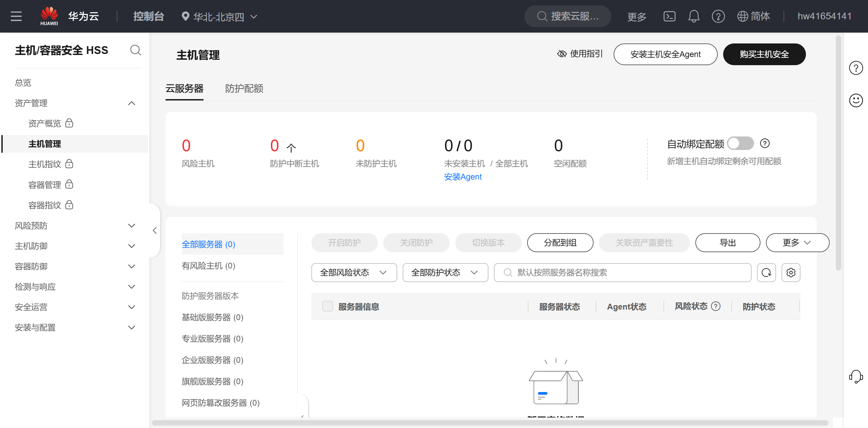The image size is (868, 428).
Task: Click the smiley feedback icon
Action: (856, 100)
